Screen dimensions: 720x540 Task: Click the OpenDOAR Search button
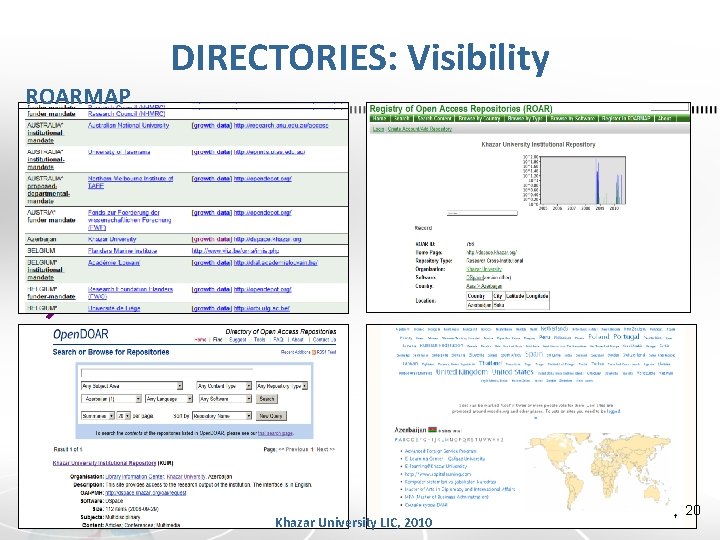coord(267,399)
